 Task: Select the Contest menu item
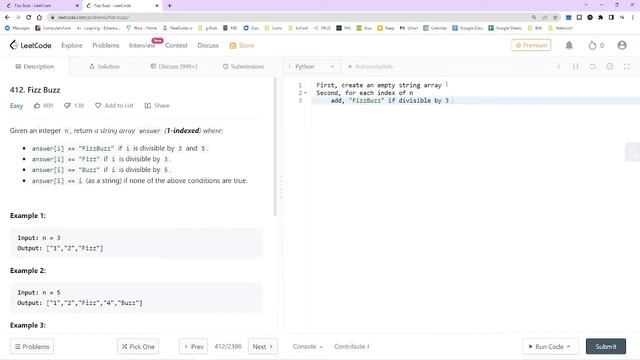(176, 45)
